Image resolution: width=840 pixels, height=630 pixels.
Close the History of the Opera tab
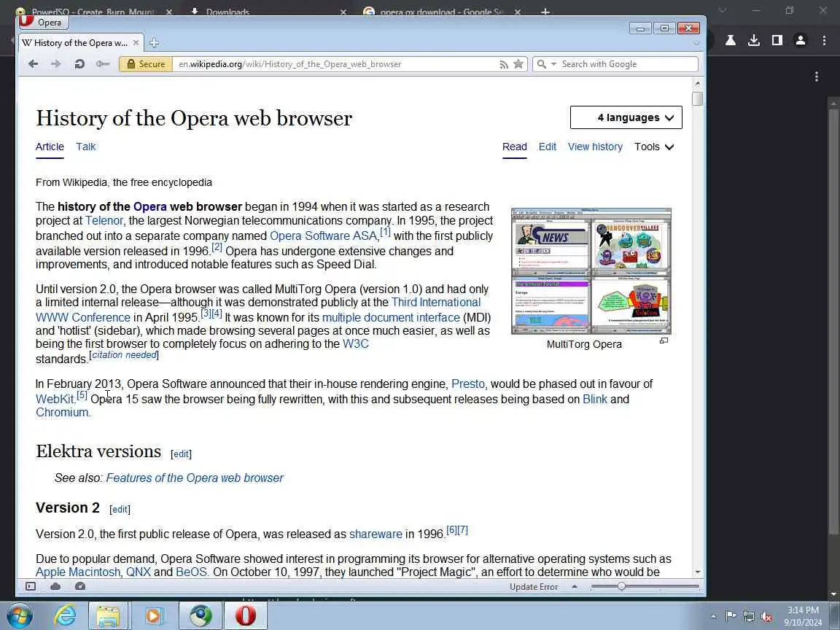coord(136,42)
